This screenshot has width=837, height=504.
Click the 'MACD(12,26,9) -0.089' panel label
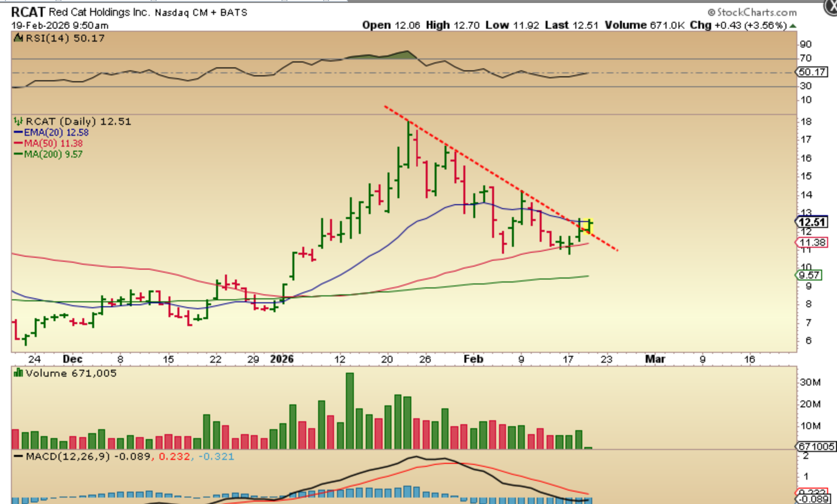(x=88, y=456)
